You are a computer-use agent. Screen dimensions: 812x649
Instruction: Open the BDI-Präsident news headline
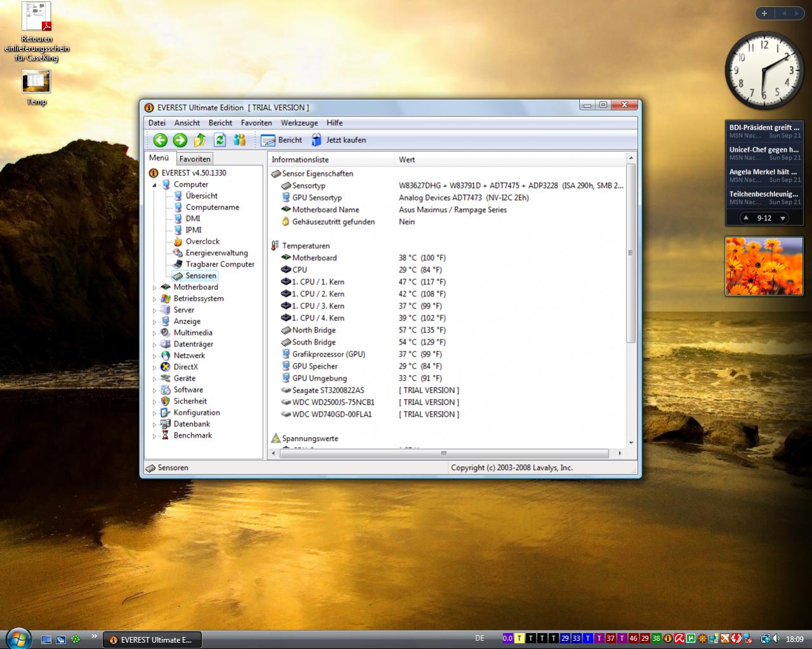coord(764,131)
